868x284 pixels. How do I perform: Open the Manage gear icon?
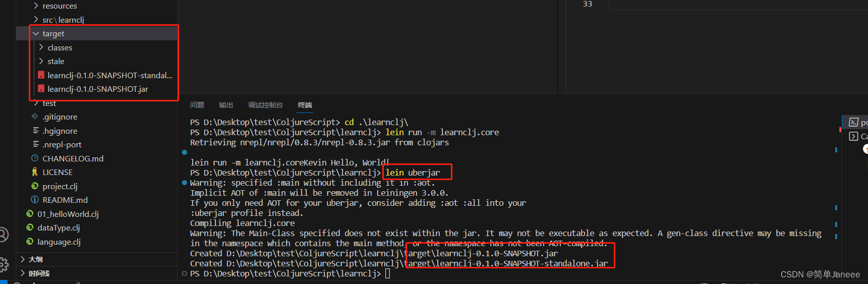click(4, 264)
